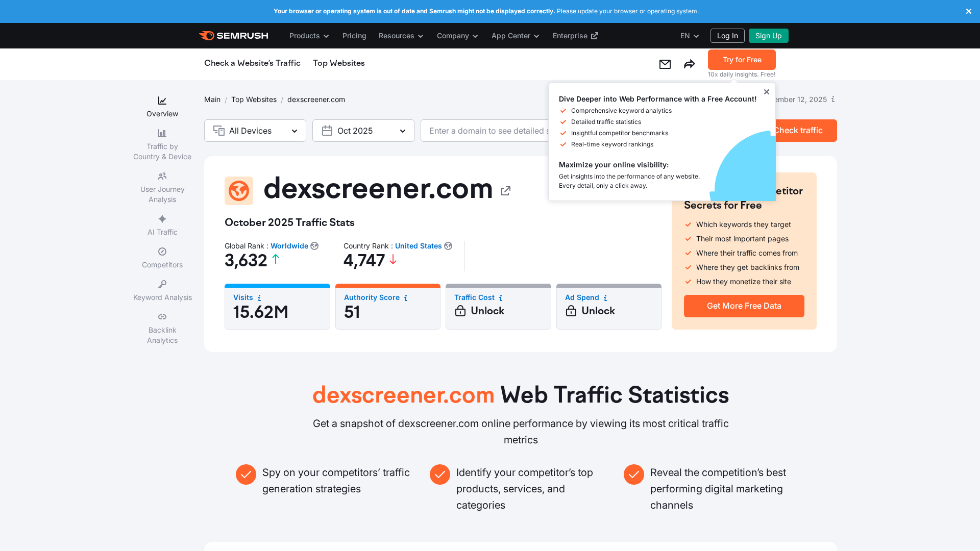Go to Main breadcrumb
Screen dimensions: 980x551
pyautogui.click(x=212, y=99)
